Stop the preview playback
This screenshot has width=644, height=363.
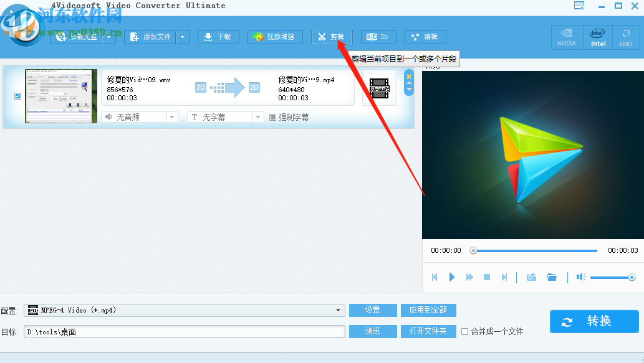click(487, 277)
